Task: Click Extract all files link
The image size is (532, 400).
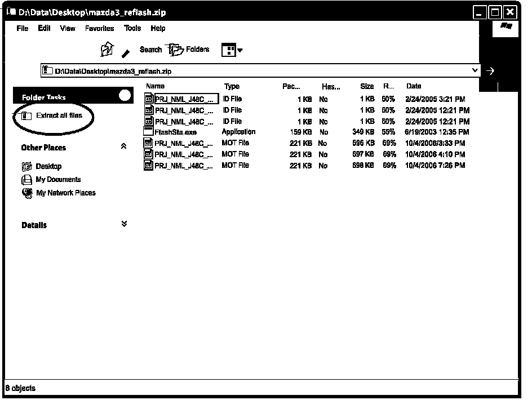Action: pos(59,115)
